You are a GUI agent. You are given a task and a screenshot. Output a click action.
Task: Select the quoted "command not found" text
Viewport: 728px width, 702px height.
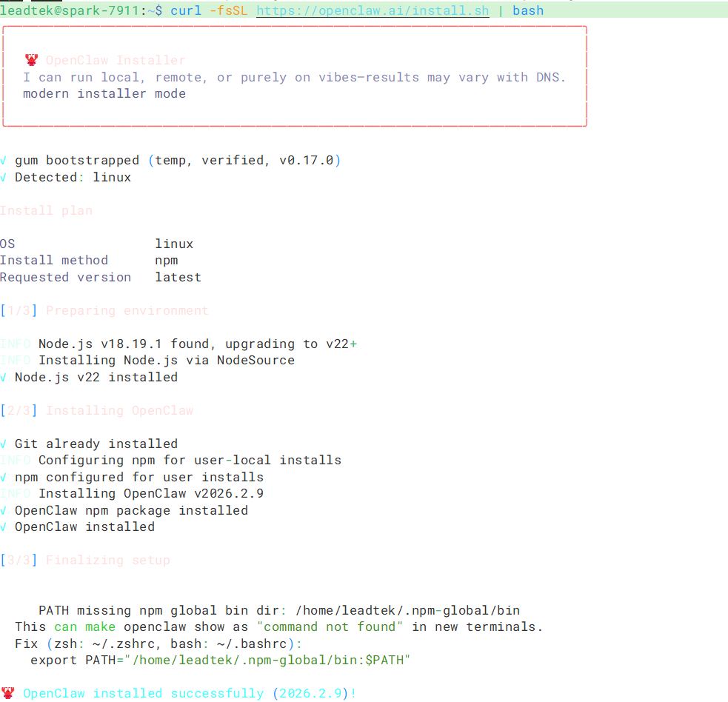point(330,626)
